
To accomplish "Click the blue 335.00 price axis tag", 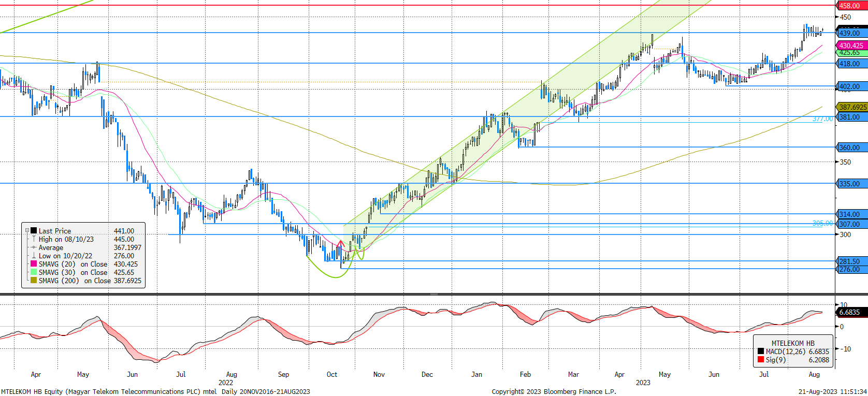I will click(851, 184).
